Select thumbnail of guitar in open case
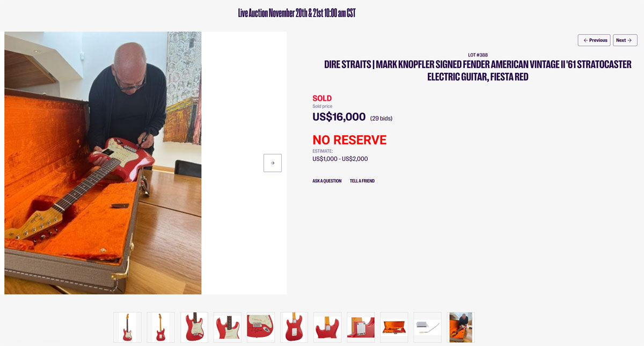 tap(394, 327)
